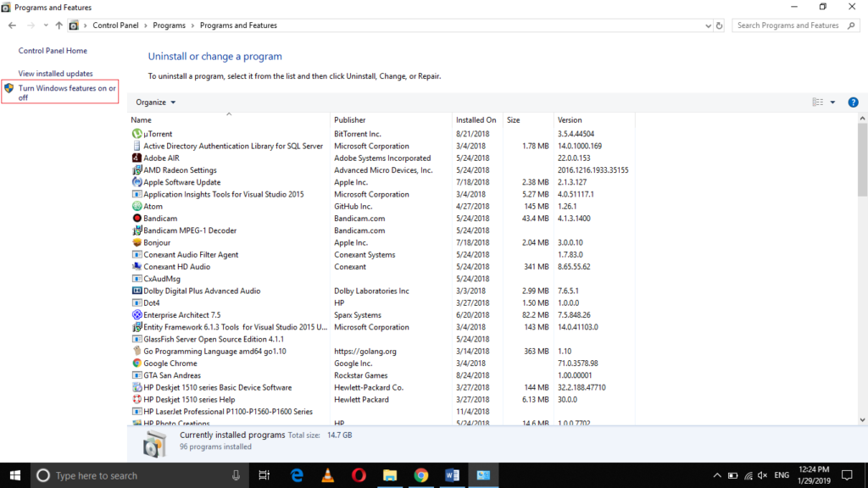Expand the chevron after Programs breadcrumb
868x488 pixels.
click(x=192, y=25)
